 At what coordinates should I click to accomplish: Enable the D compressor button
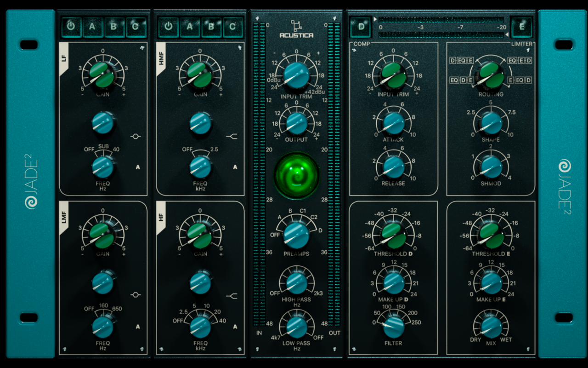point(361,27)
